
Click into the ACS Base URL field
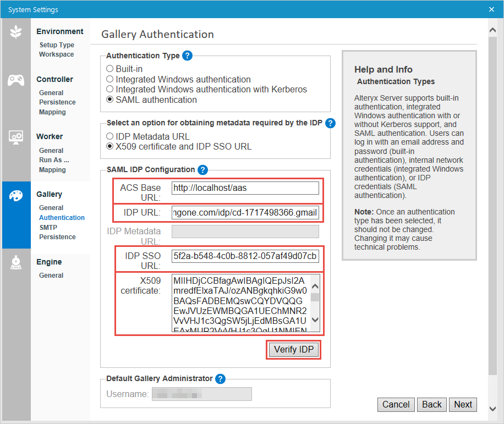[x=245, y=188]
